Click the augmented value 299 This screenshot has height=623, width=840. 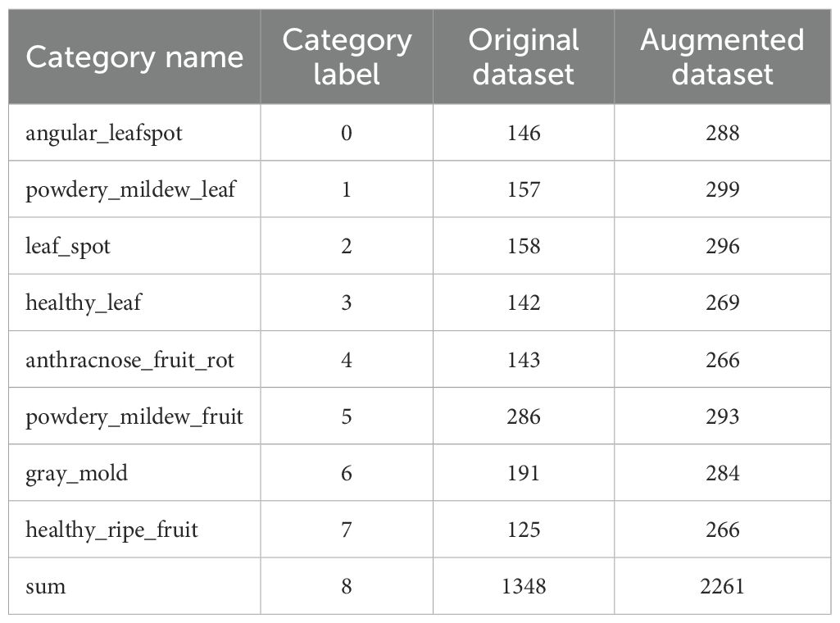tap(722, 189)
